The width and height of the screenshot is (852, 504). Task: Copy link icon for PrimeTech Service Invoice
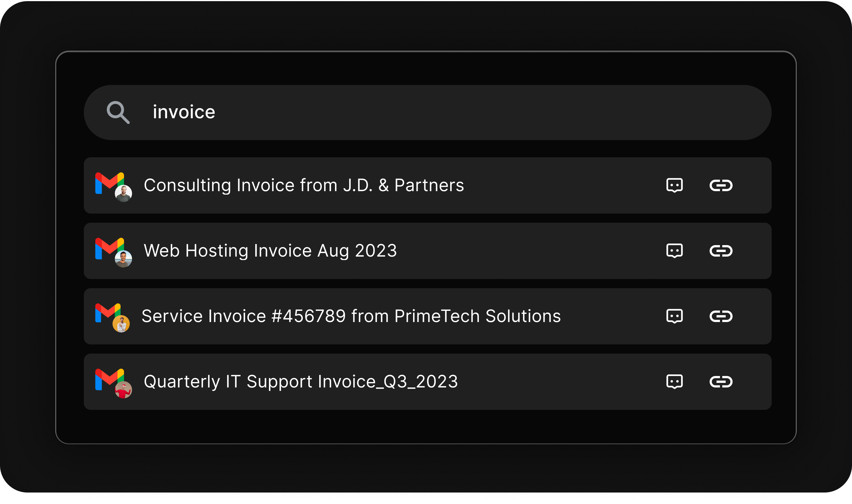coord(721,316)
